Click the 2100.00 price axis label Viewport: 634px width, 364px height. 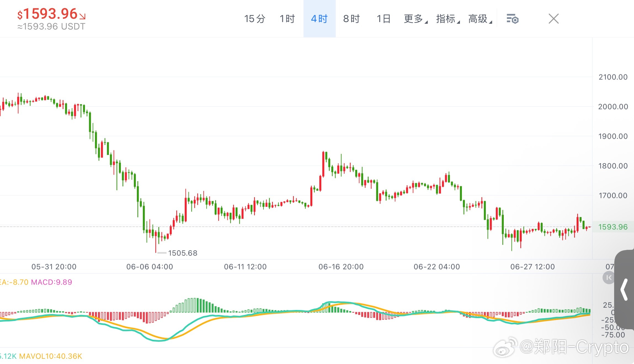coord(613,77)
